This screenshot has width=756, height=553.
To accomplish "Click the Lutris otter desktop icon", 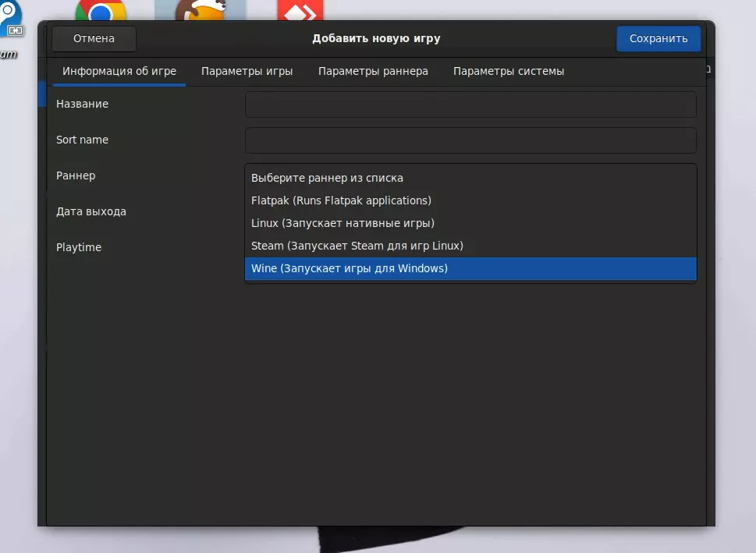I will pos(201,10).
